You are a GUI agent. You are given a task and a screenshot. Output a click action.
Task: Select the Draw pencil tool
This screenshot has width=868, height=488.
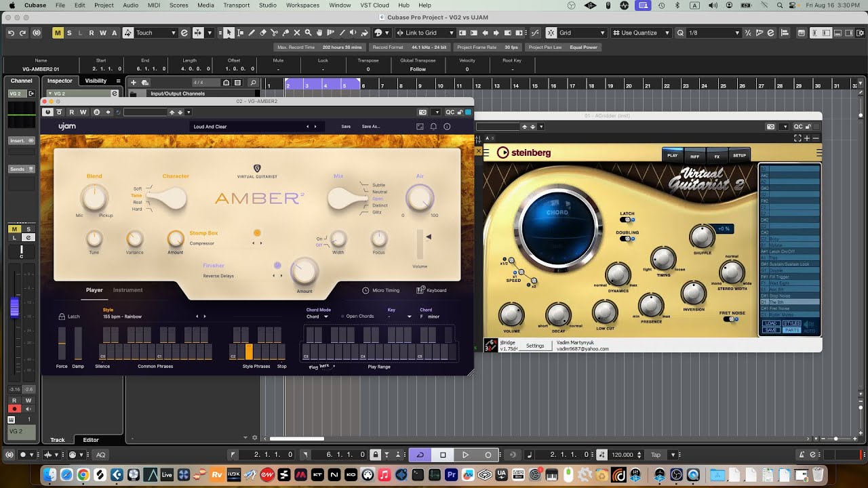252,33
